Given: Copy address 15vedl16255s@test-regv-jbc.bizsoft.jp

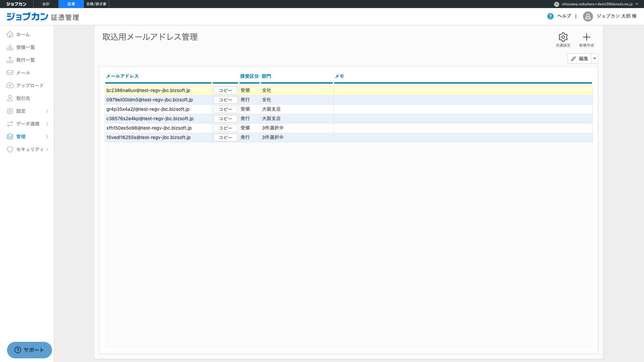Looking at the screenshot, I should tap(225, 137).
